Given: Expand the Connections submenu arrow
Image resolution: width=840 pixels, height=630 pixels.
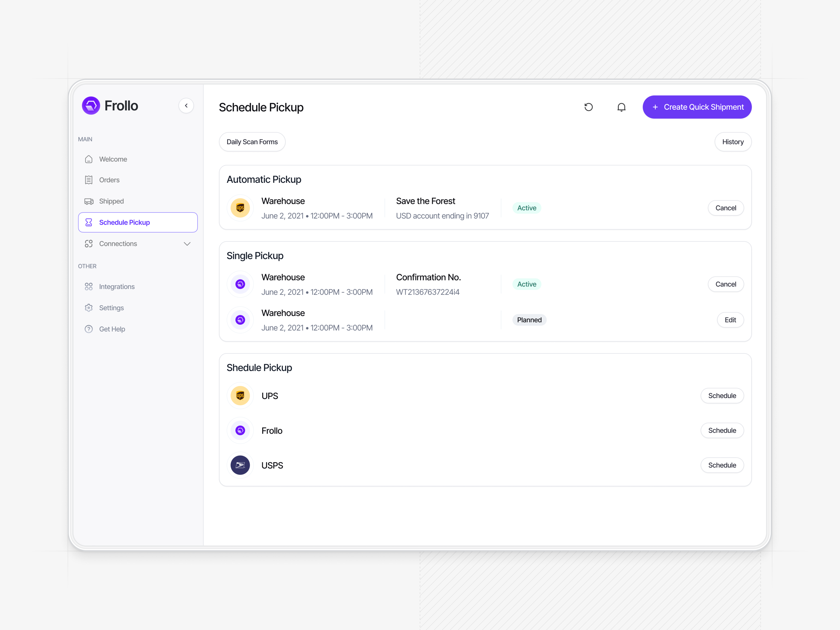Looking at the screenshot, I should point(187,244).
